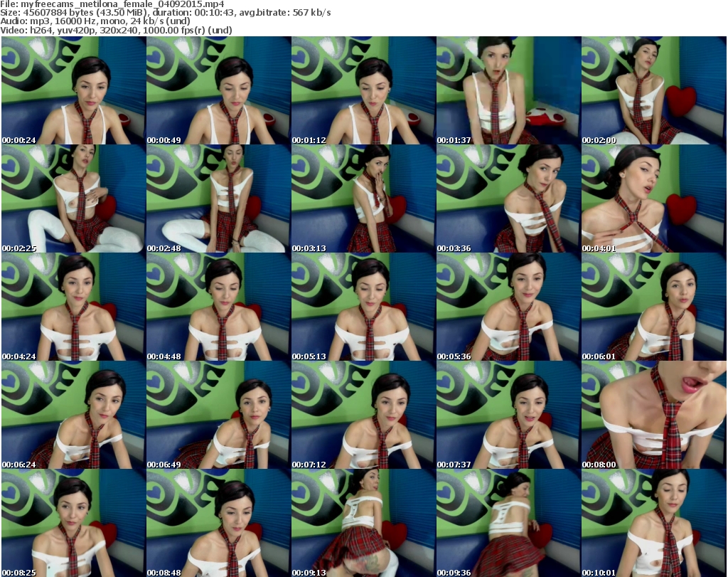The height and width of the screenshot is (577, 728).
Task: Open the frame at 00:08:00
Action: (x=654, y=414)
